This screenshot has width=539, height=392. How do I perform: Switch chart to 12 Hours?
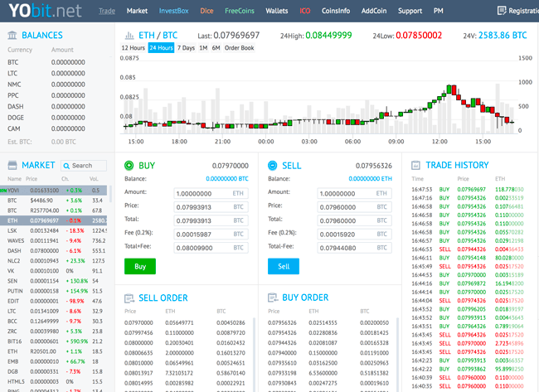point(133,48)
